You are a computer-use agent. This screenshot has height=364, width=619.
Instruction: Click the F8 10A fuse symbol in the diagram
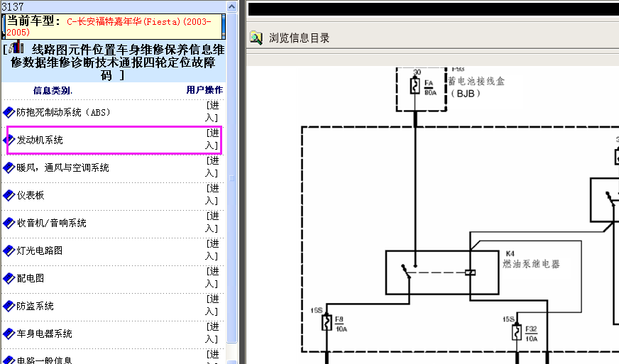click(x=327, y=323)
